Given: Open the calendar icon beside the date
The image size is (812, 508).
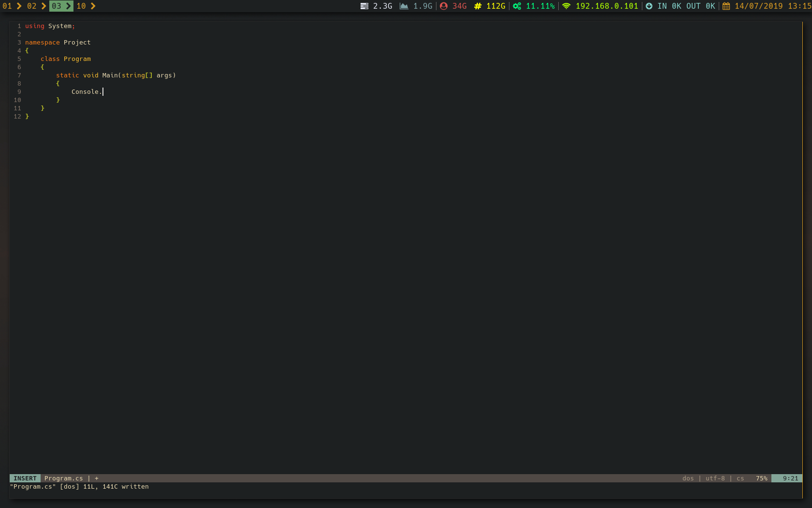Looking at the screenshot, I should tap(725, 6).
